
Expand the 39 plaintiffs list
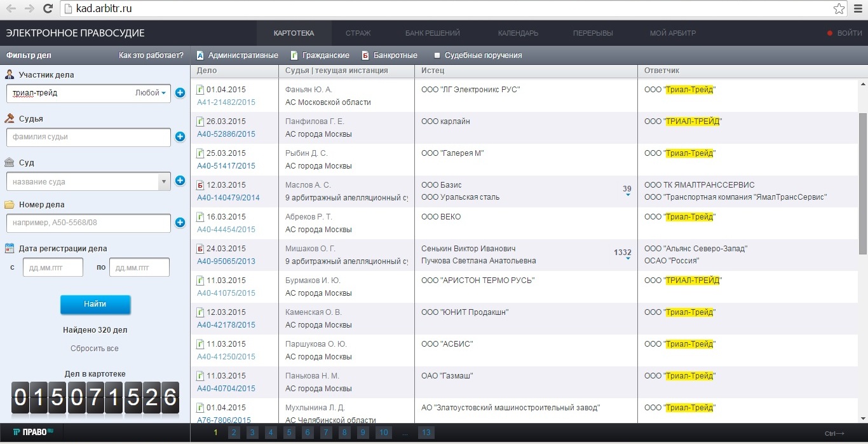[627, 190]
